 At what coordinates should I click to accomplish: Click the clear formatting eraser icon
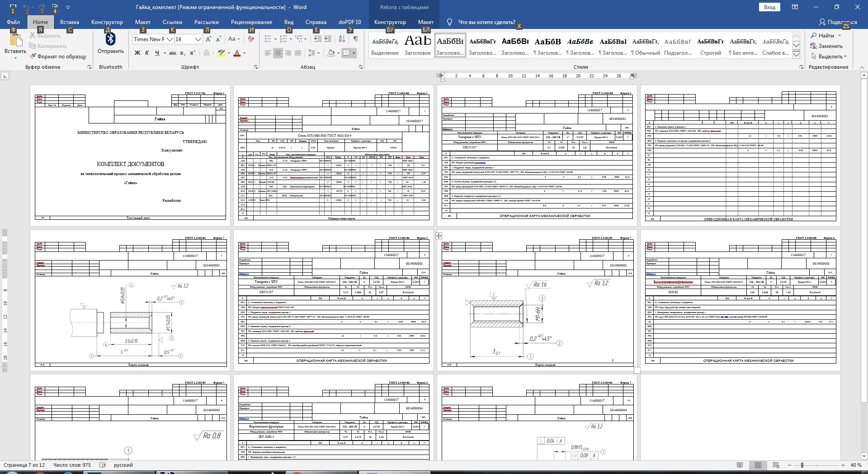[251, 39]
